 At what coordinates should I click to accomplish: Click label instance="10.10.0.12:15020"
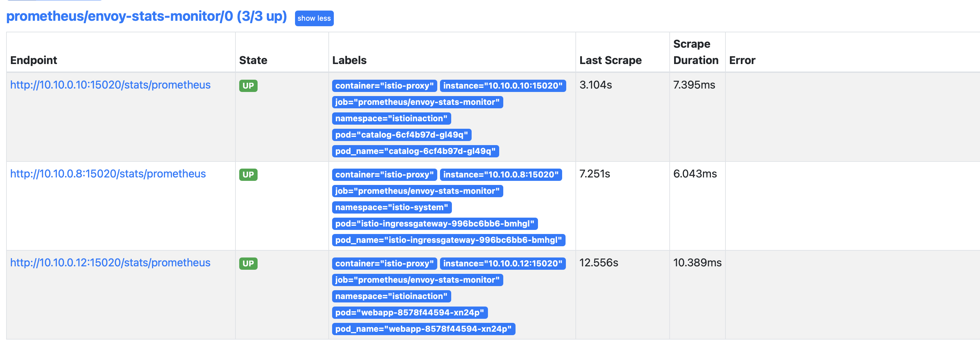click(x=503, y=263)
